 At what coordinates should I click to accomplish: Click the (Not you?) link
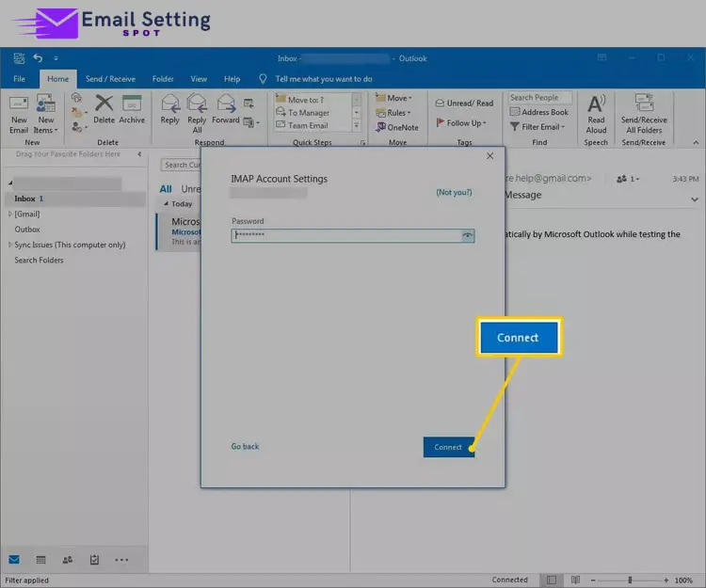point(454,192)
